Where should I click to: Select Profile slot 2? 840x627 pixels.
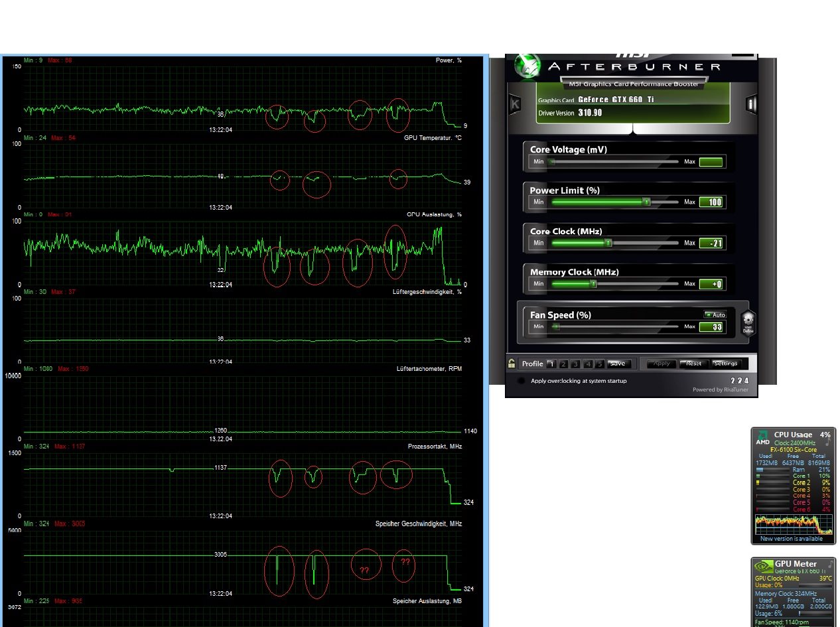[x=563, y=364]
